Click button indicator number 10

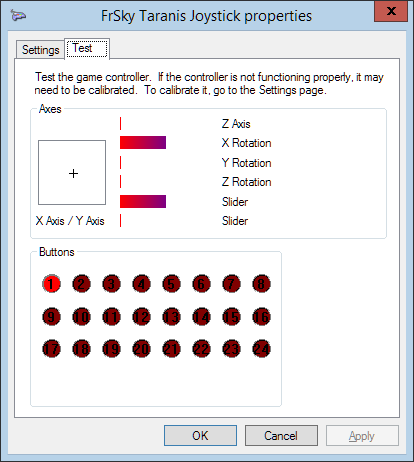pyautogui.click(x=81, y=316)
